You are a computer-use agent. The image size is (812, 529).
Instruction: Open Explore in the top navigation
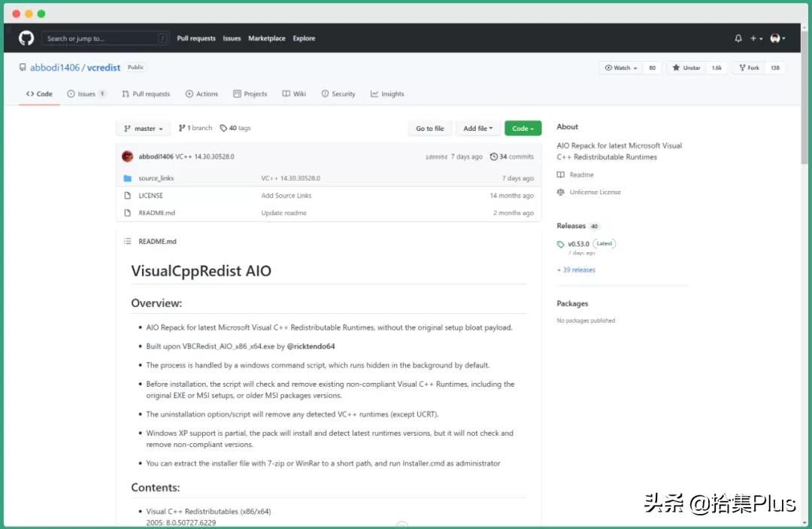coord(304,38)
